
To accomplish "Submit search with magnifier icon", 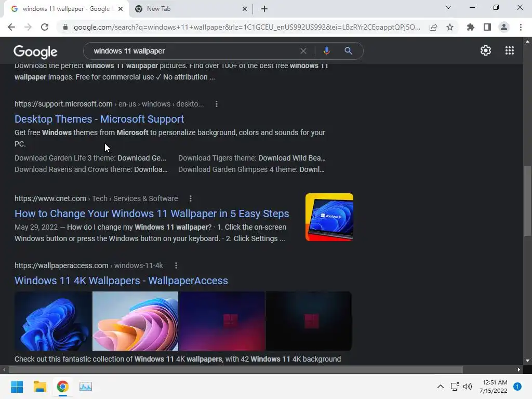I will [x=348, y=51].
